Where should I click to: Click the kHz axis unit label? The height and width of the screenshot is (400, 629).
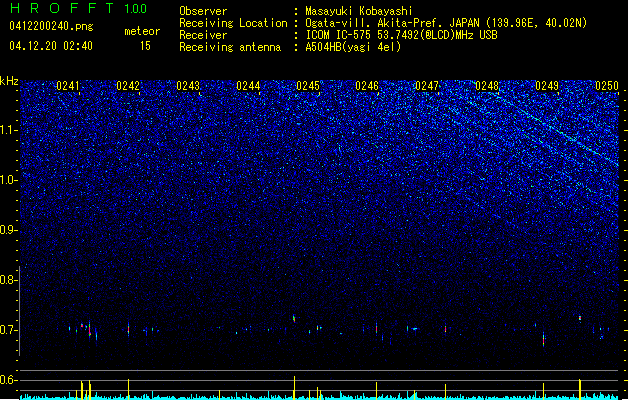click(9, 81)
